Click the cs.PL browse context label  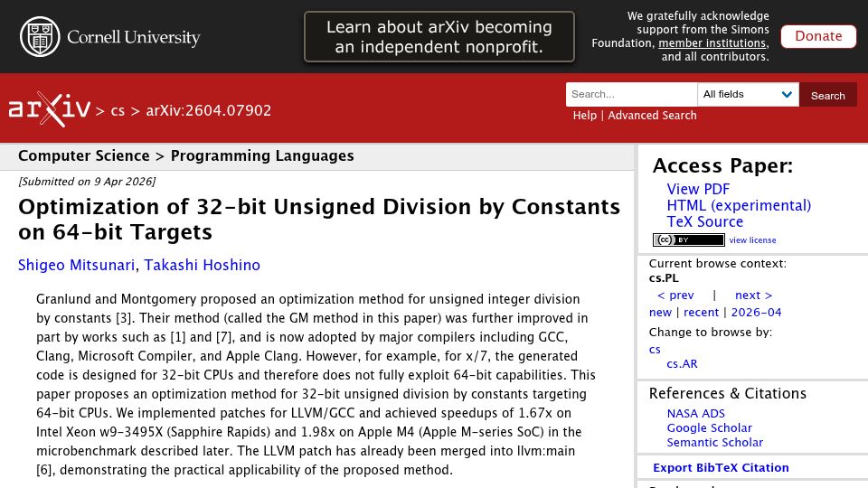pos(664,278)
